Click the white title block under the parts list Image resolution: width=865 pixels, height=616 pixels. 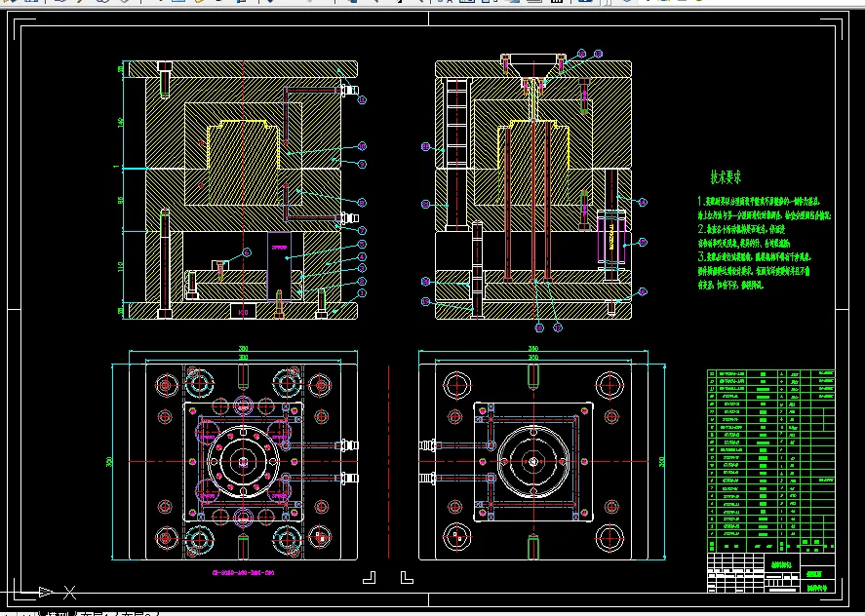pyautogui.click(x=770, y=572)
